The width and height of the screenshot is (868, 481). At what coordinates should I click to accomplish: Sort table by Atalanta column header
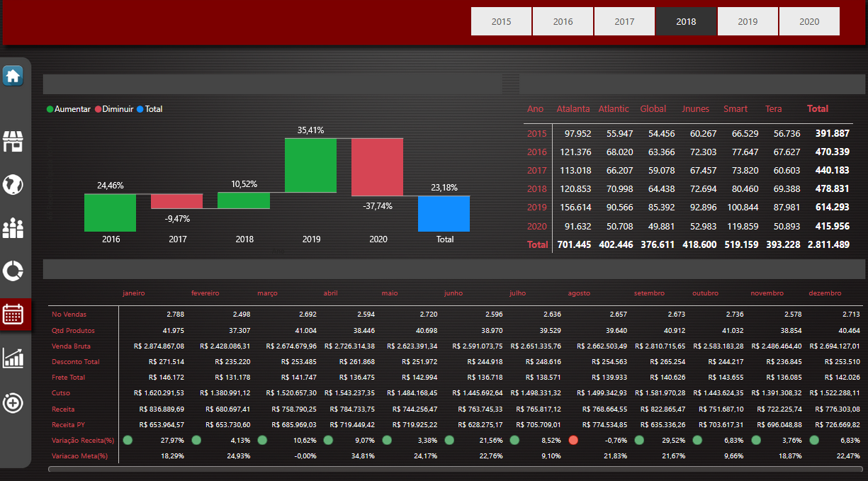pos(573,109)
